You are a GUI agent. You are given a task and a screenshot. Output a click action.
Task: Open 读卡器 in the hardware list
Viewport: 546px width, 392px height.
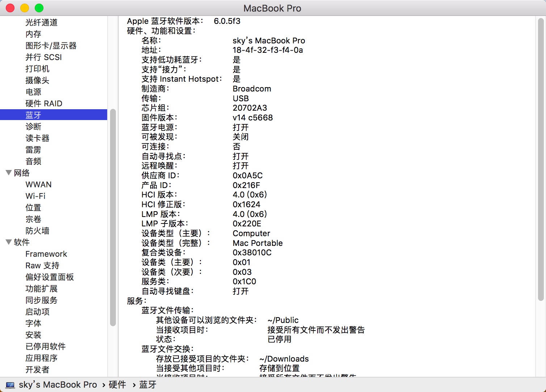37,138
